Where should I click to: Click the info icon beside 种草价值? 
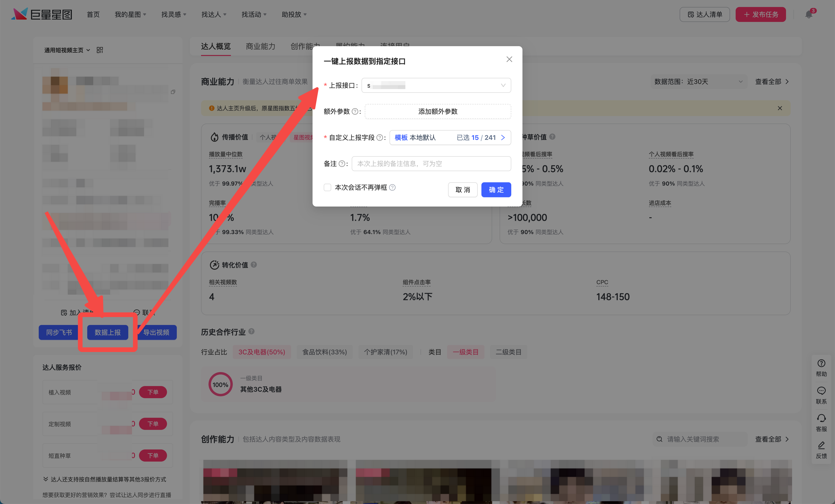click(x=552, y=137)
